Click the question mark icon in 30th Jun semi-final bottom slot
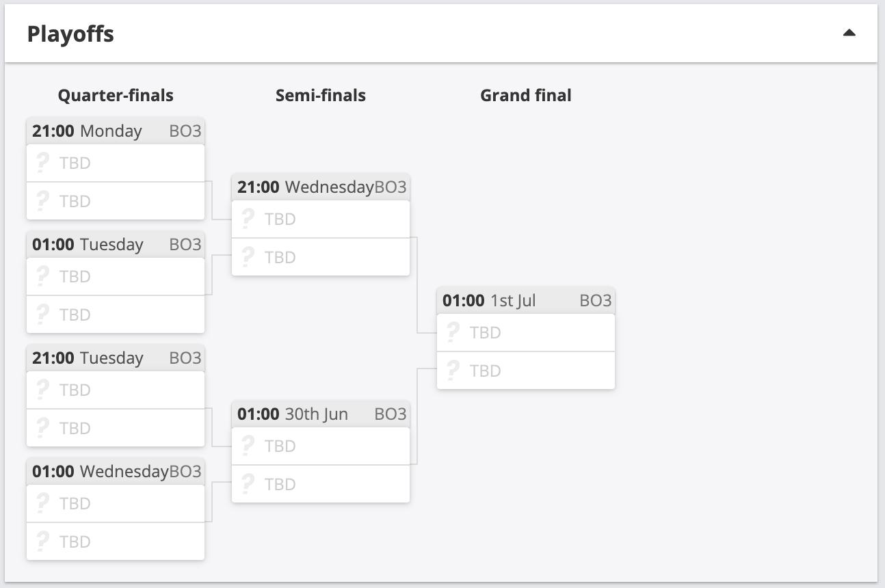 248,484
